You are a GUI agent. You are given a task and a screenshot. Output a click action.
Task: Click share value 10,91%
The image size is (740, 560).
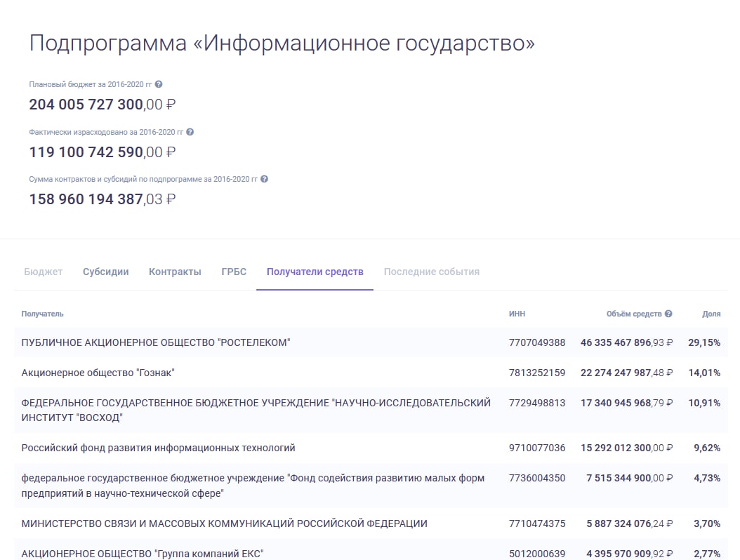pos(704,403)
